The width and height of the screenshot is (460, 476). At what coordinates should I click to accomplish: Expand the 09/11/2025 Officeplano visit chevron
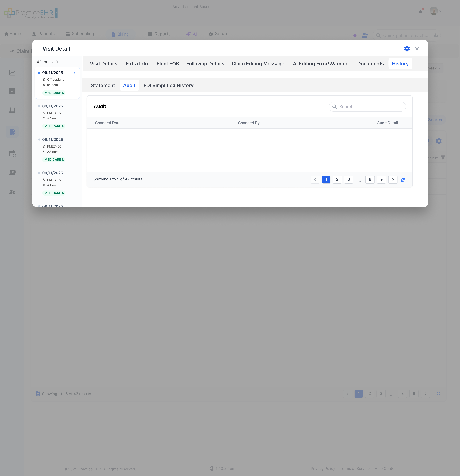click(x=74, y=73)
